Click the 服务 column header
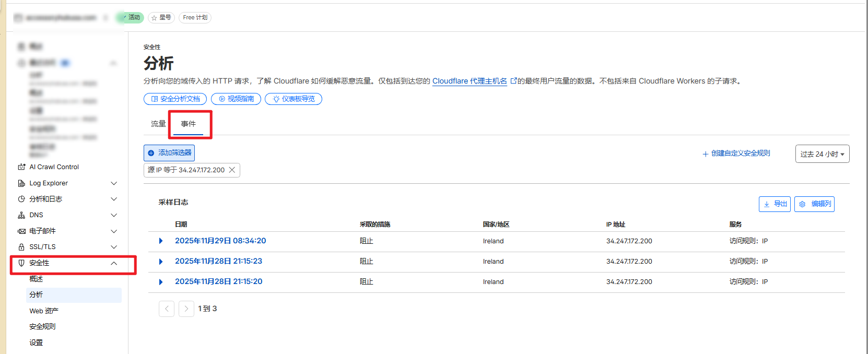 pyautogui.click(x=735, y=225)
